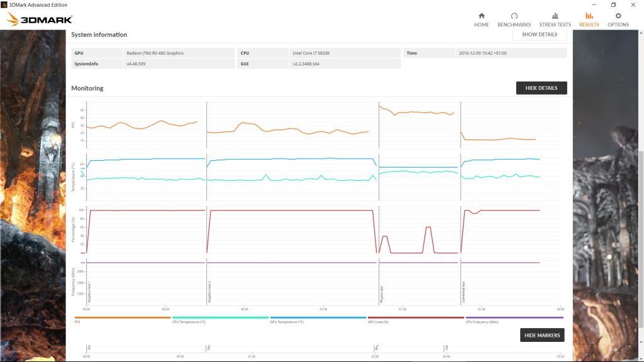
Task: Click the 3DMark title bar app icon
Action: pos(4,4)
